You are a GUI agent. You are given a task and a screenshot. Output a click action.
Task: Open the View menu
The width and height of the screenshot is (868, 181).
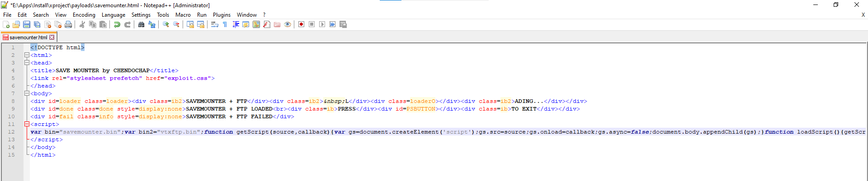click(x=61, y=15)
